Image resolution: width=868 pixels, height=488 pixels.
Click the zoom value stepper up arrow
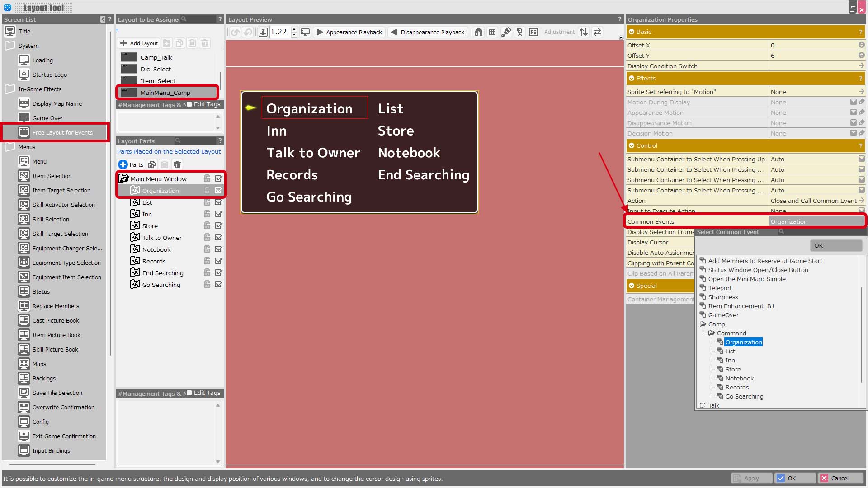pos(294,29)
